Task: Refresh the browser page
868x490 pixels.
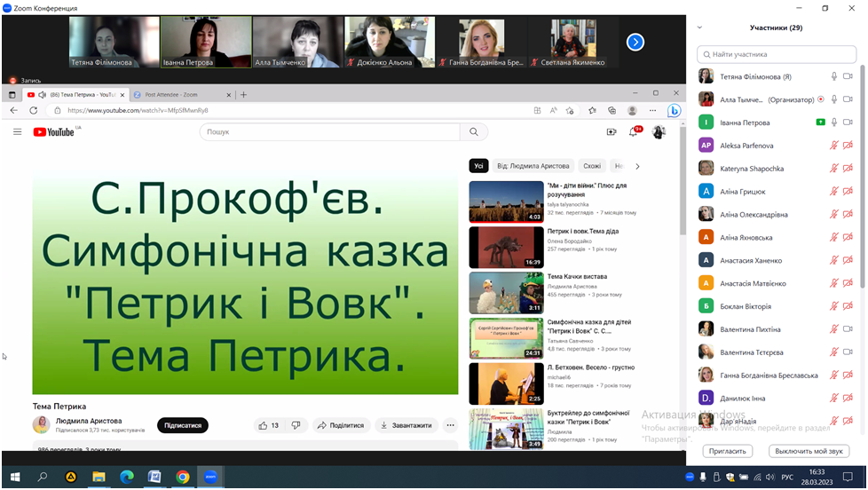Action: (x=33, y=110)
